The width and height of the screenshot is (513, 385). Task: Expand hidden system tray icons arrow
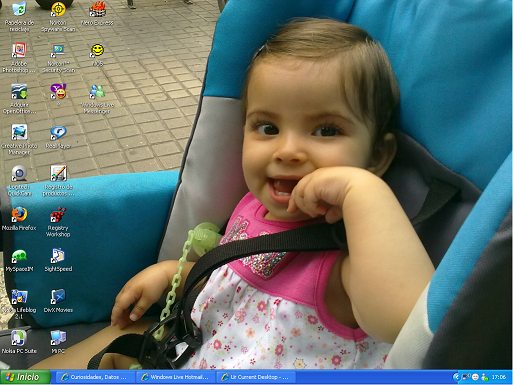click(x=456, y=377)
